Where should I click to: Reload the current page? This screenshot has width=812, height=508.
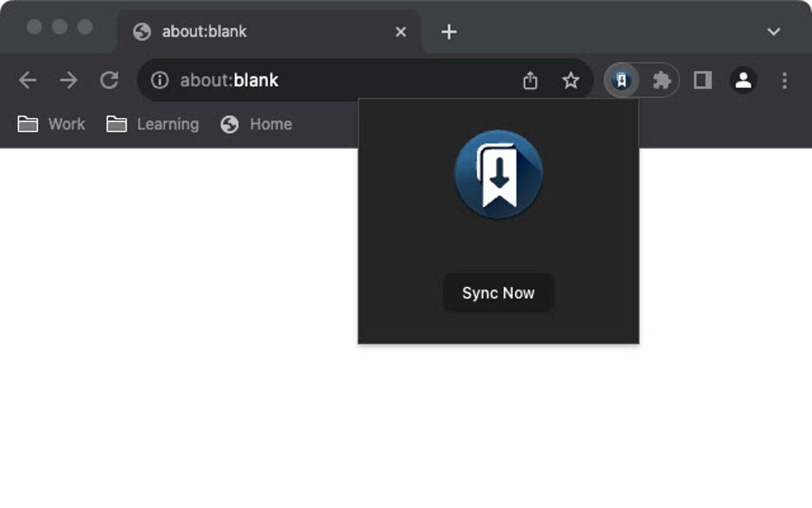tap(109, 80)
